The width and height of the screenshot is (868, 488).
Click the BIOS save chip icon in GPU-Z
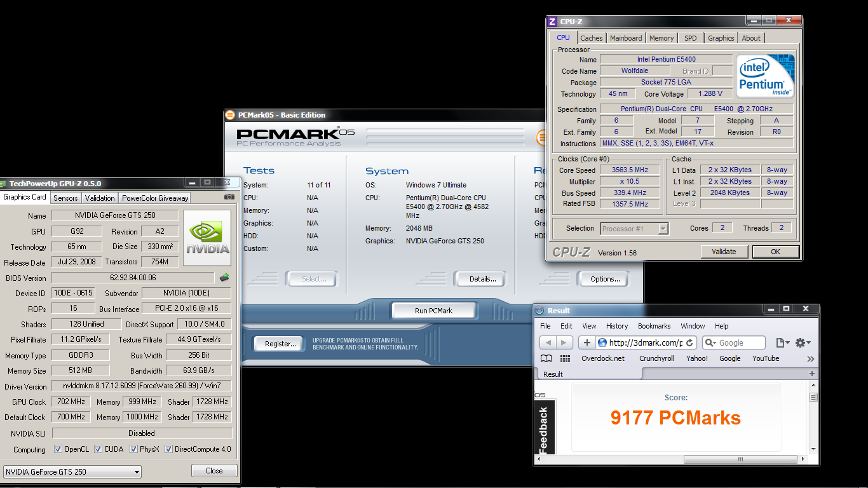tap(224, 278)
